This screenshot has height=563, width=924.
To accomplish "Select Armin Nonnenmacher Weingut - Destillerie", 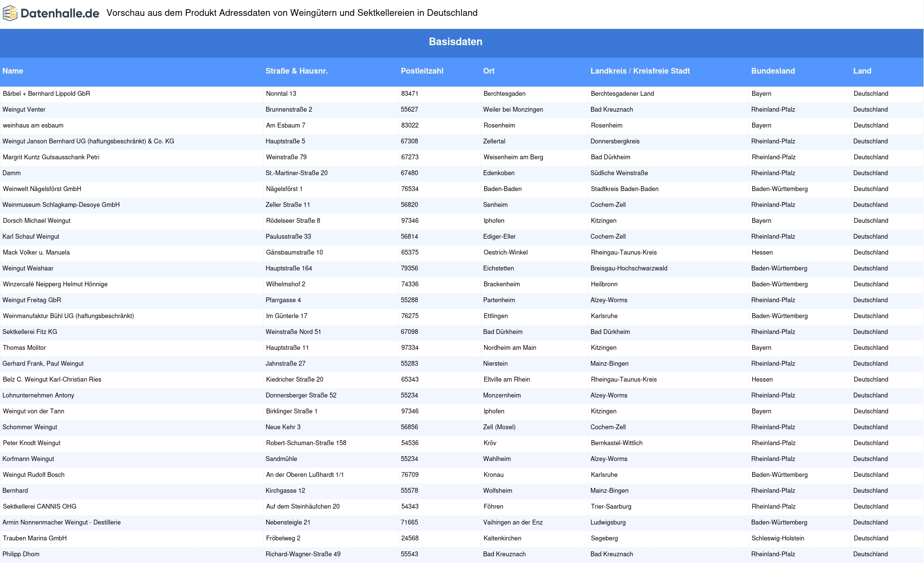I will (62, 523).
